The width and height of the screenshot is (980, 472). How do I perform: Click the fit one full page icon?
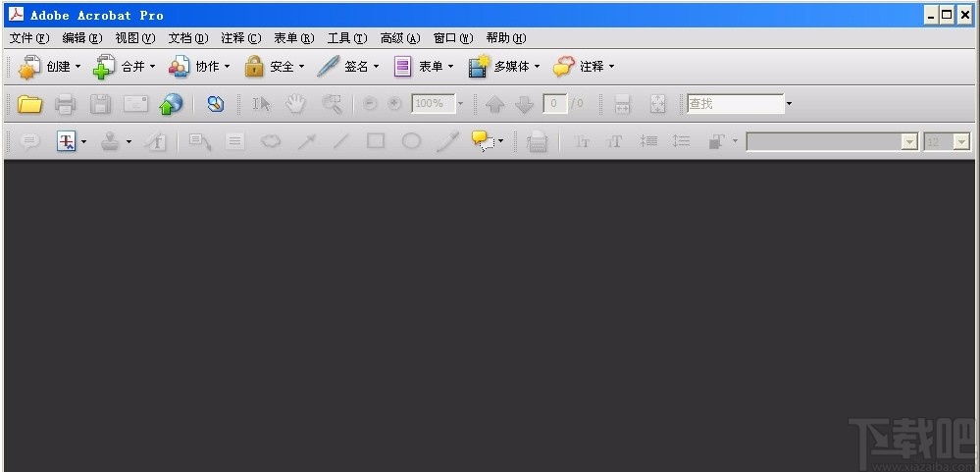click(x=657, y=104)
